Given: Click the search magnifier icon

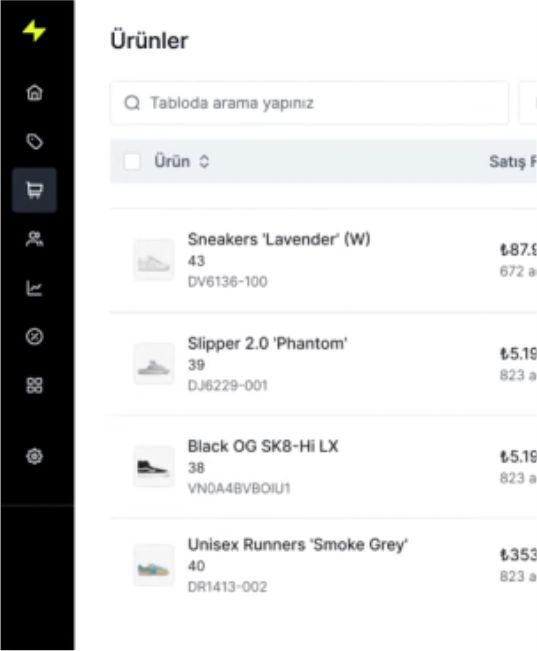Looking at the screenshot, I should pos(132,103).
